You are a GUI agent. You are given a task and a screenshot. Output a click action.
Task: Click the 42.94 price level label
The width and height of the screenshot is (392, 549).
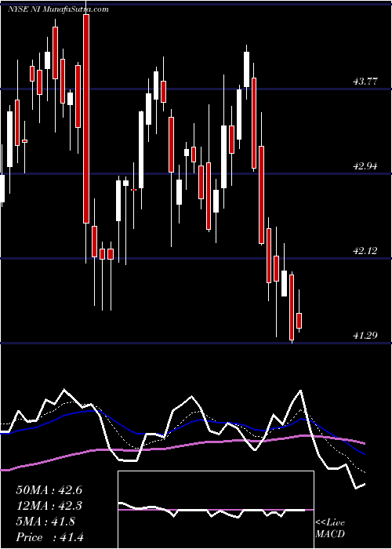[365, 166]
